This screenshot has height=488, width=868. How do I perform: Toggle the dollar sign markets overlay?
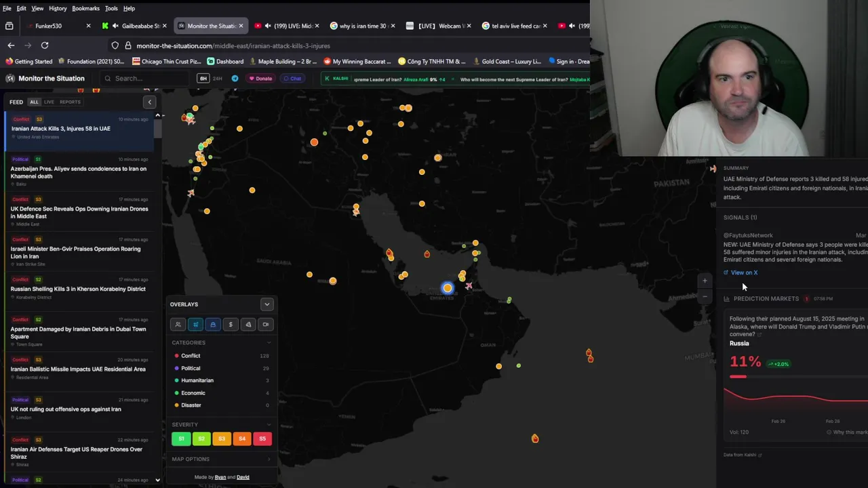[231, 325]
